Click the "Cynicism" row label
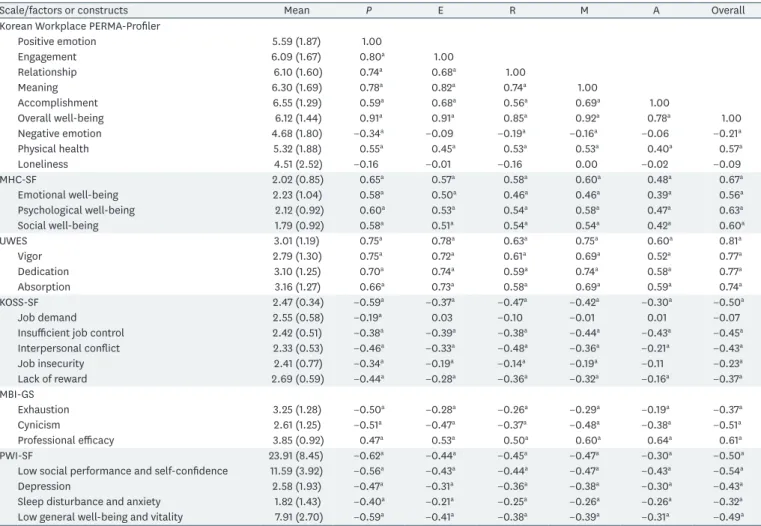Screen dimensions: 761x526 39,425
